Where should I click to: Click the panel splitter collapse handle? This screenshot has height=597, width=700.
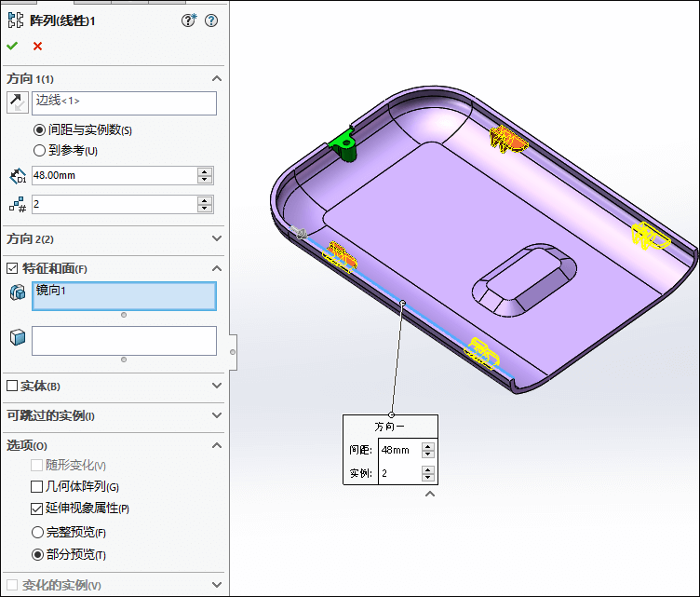[x=233, y=352]
